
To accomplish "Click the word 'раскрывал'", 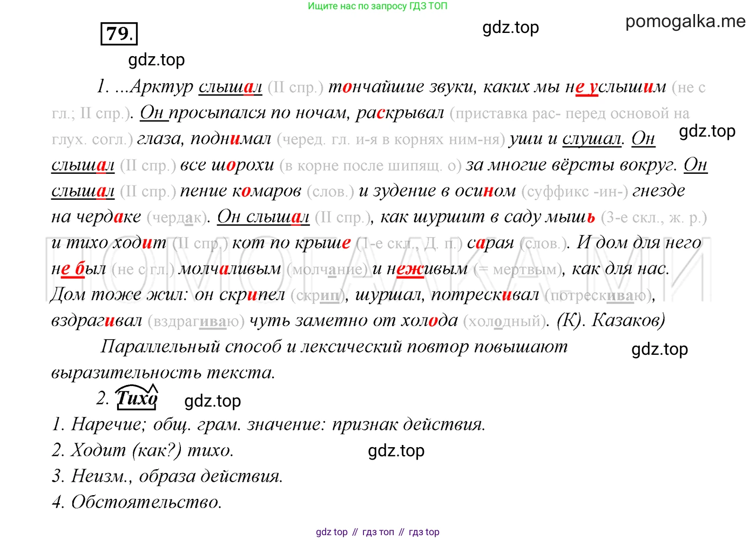I will [x=400, y=112].
